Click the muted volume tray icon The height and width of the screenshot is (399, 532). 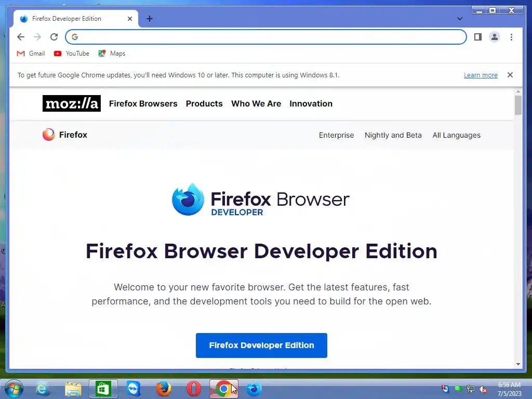(483, 389)
